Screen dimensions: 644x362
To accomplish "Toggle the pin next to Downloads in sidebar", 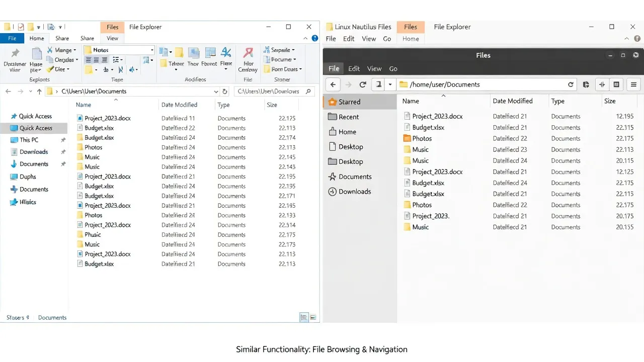I will [x=63, y=152].
